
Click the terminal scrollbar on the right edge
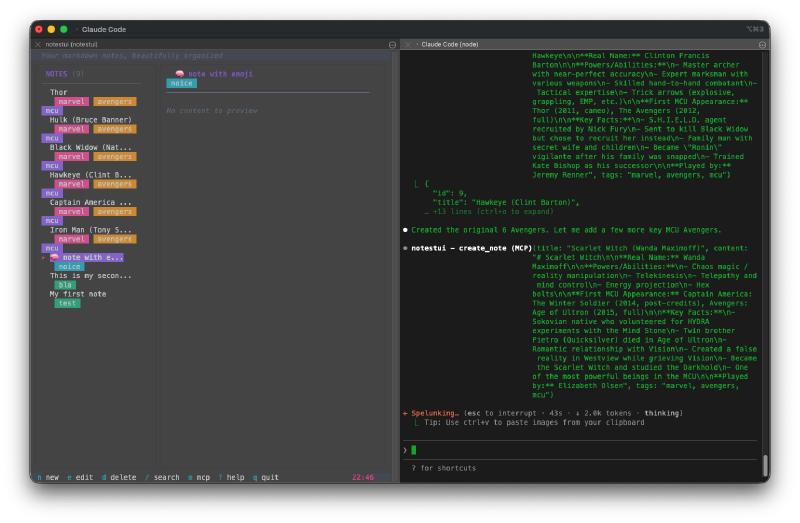pyautogui.click(x=765, y=465)
